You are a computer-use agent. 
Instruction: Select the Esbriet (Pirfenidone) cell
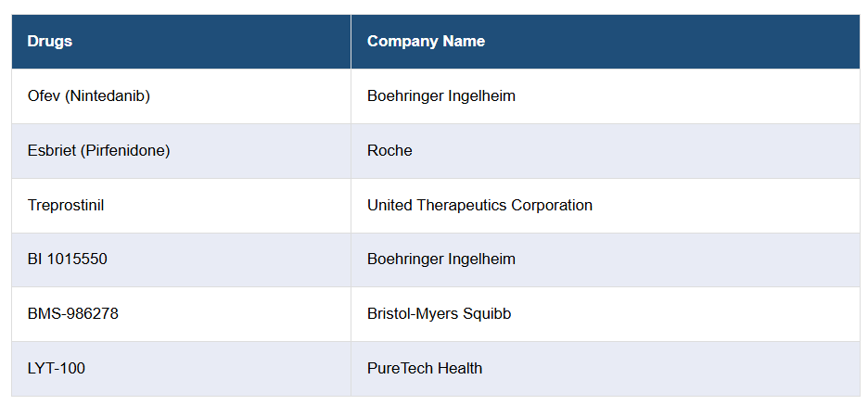[98, 150]
